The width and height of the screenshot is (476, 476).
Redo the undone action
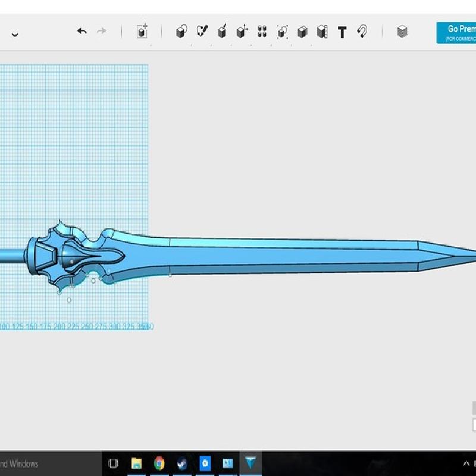[x=101, y=31]
